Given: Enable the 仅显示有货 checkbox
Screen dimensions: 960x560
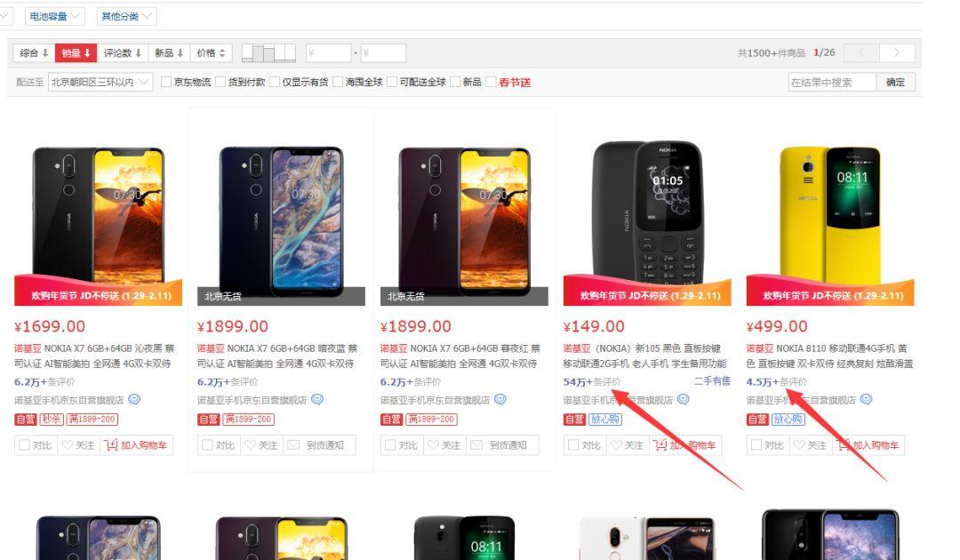Looking at the screenshot, I should coord(275,82).
